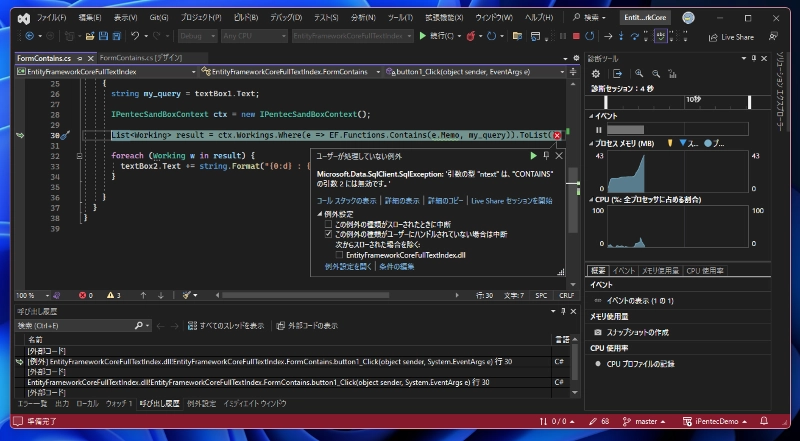Click the diagnostic tools output export icon
800x441 pixels.
coord(617,74)
